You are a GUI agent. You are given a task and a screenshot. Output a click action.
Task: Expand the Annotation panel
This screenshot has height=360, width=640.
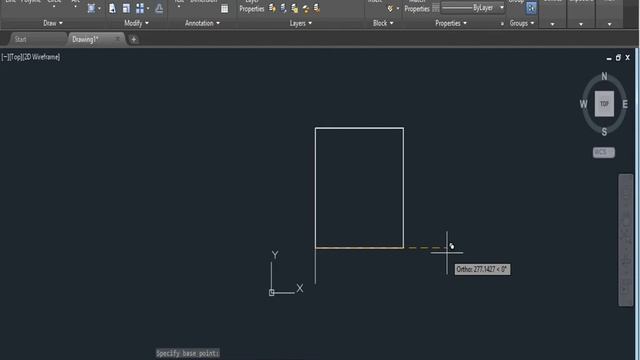click(202, 23)
